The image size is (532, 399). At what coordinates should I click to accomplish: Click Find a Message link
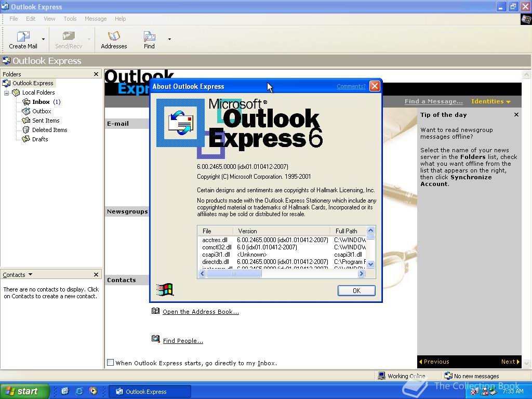[434, 101]
